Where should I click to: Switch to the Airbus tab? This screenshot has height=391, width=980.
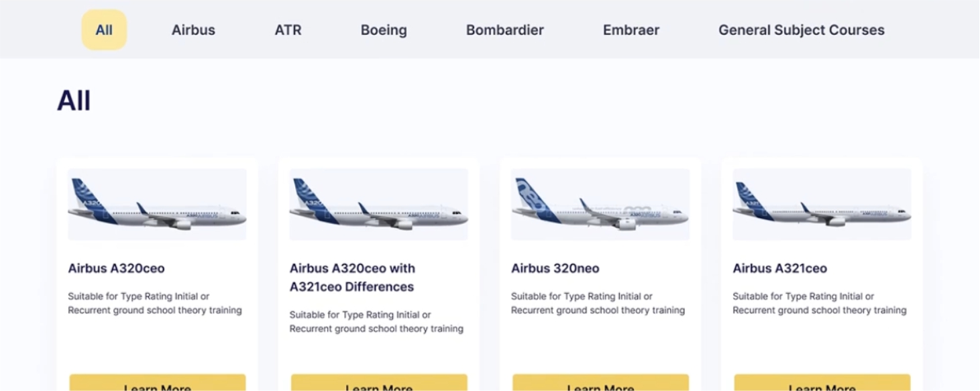(193, 30)
